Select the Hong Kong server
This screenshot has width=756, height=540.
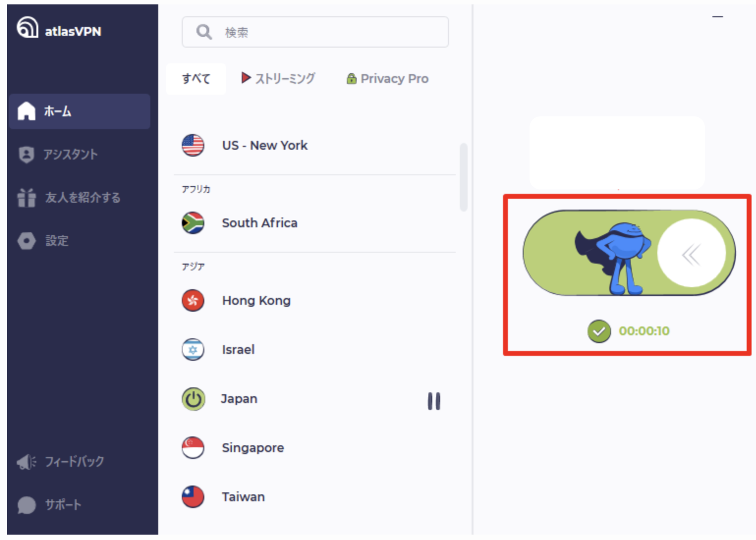pos(315,300)
